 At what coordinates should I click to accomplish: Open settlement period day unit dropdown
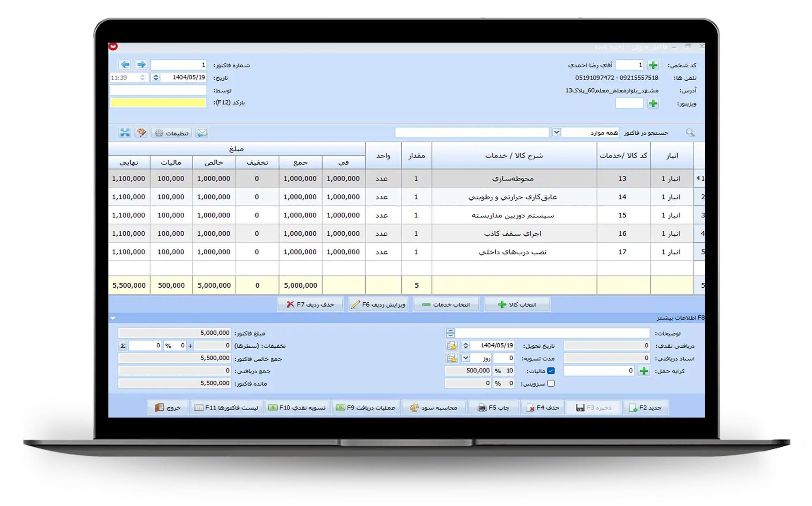(x=466, y=358)
